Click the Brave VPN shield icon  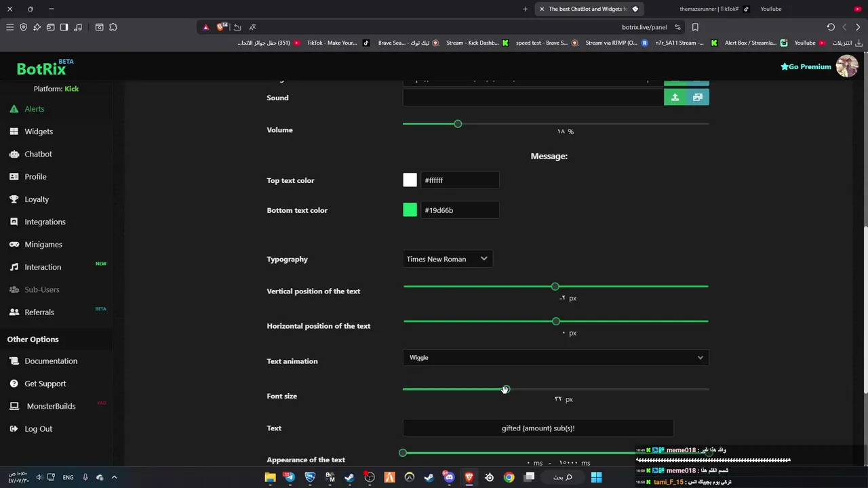point(24,27)
